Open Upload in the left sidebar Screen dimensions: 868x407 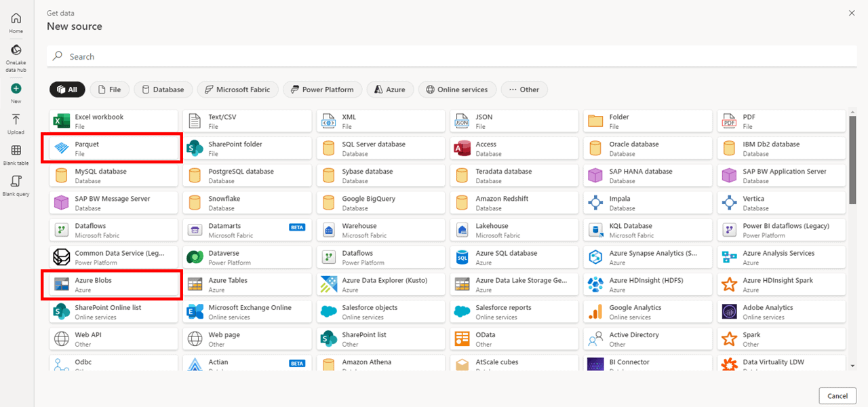[16, 123]
